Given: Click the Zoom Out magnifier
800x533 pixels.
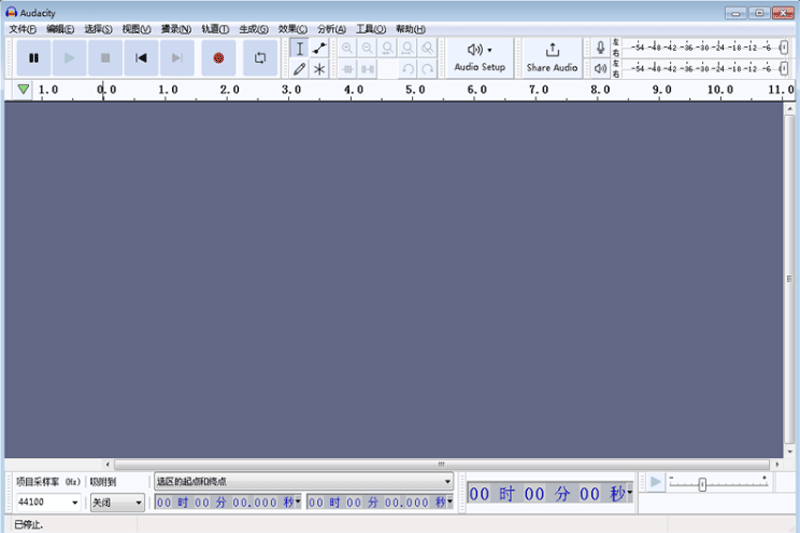Looking at the screenshot, I should pos(367,48).
